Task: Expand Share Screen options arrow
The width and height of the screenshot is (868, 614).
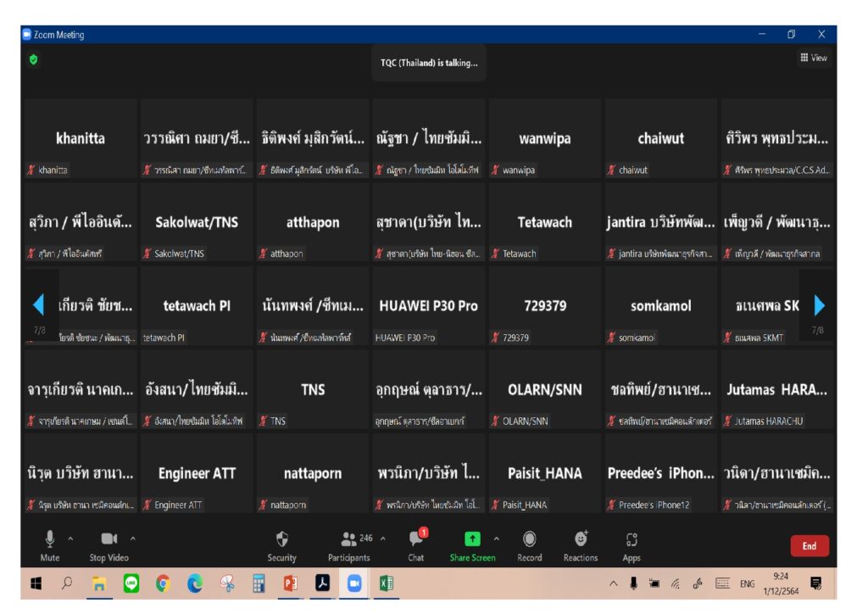Action: [497, 539]
